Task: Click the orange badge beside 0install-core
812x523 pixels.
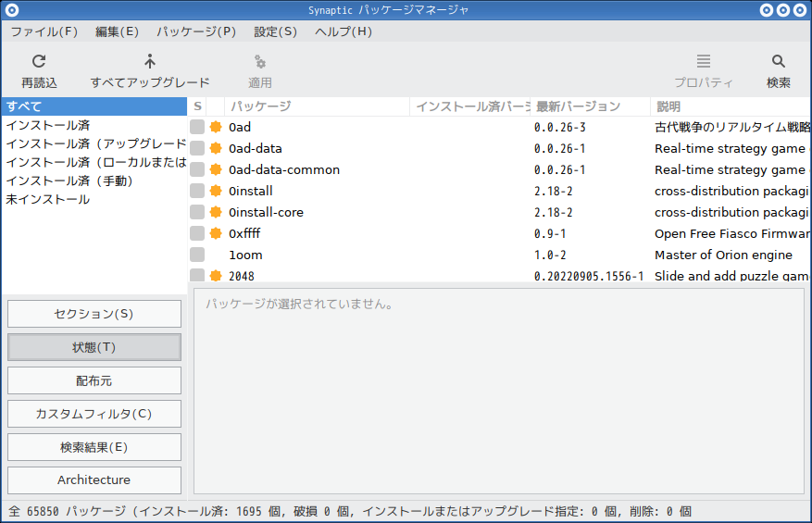Action: click(216, 212)
